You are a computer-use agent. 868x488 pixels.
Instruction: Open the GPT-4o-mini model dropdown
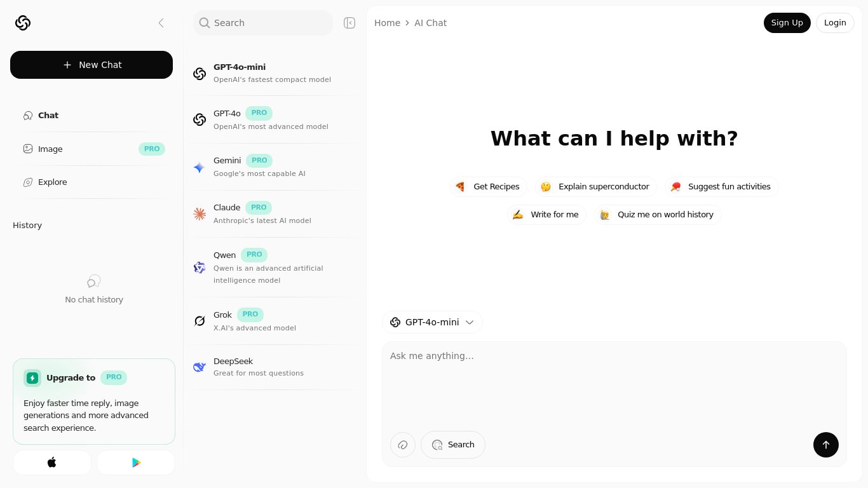click(x=432, y=322)
